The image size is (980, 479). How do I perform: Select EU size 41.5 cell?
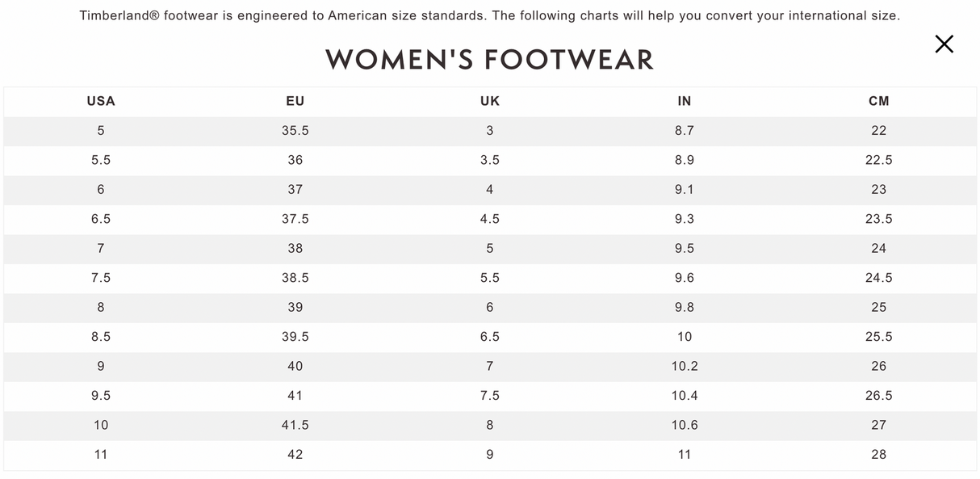(295, 425)
